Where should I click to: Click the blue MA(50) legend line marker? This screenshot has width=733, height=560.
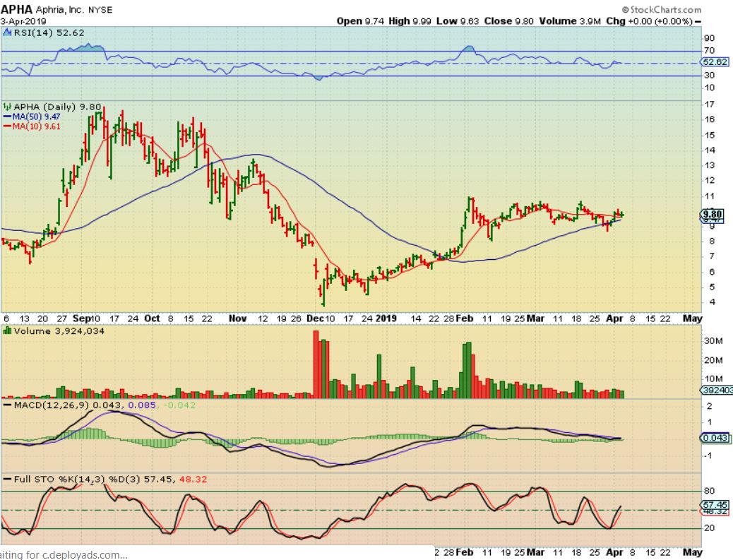[6, 116]
